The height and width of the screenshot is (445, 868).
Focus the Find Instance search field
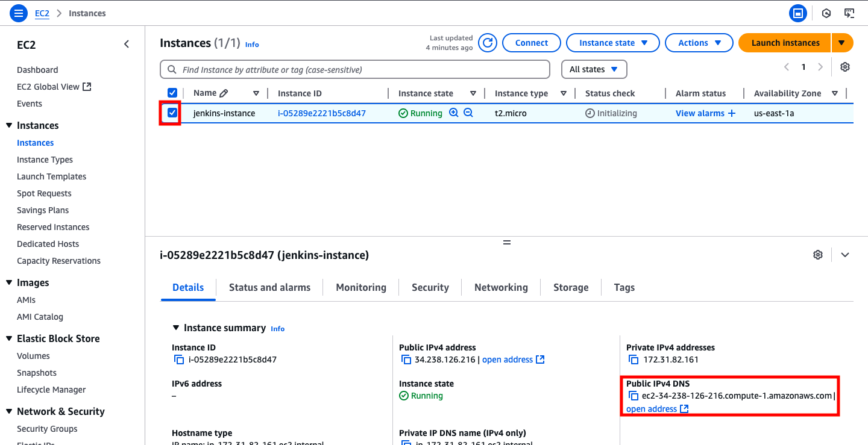click(x=355, y=69)
